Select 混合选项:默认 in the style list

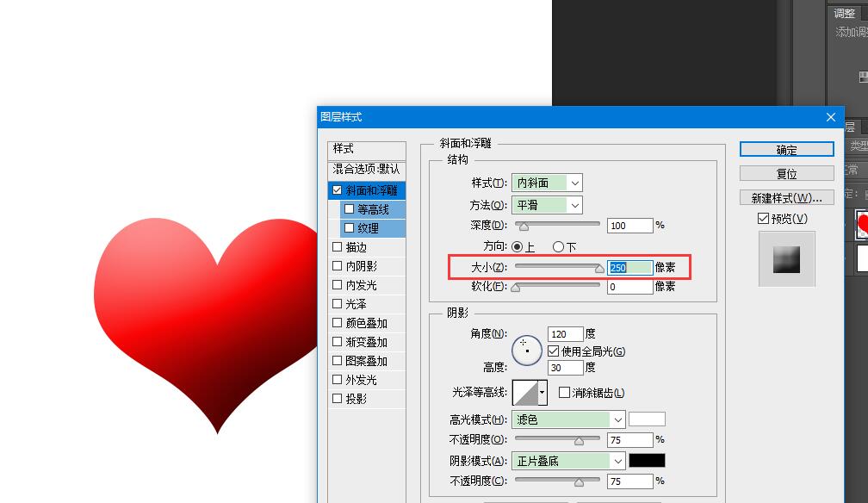[x=366, y=171]
